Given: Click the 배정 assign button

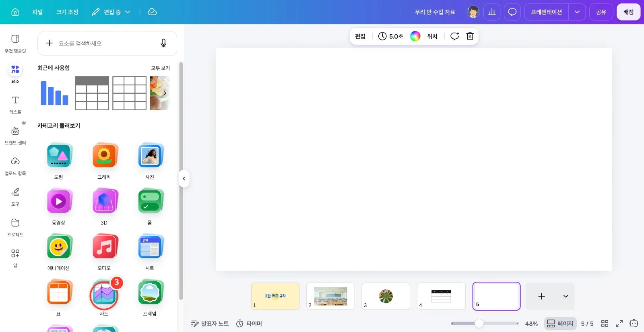Looking at the screenshot, I should (x=629, y=12).
